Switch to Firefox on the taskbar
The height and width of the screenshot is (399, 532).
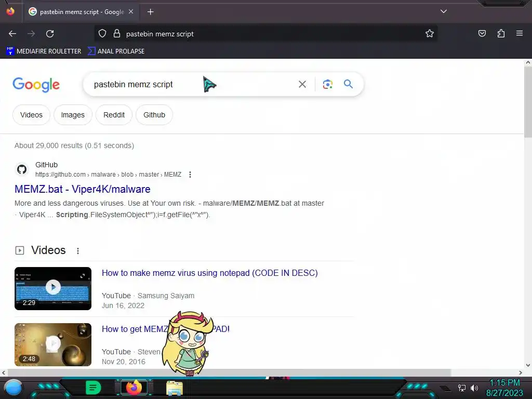[x=134, y=388]
